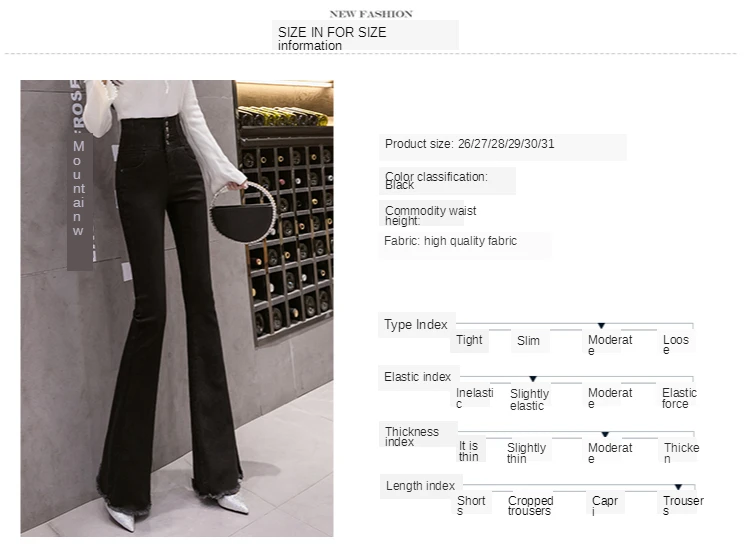
Task: Select the Inelastic option label
Action: (x=474, y=398)
